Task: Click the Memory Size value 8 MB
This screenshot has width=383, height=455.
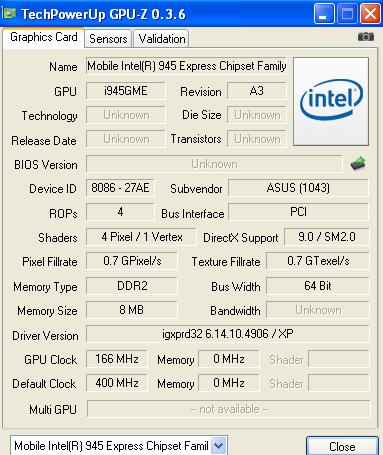Action: coord(132,310)
